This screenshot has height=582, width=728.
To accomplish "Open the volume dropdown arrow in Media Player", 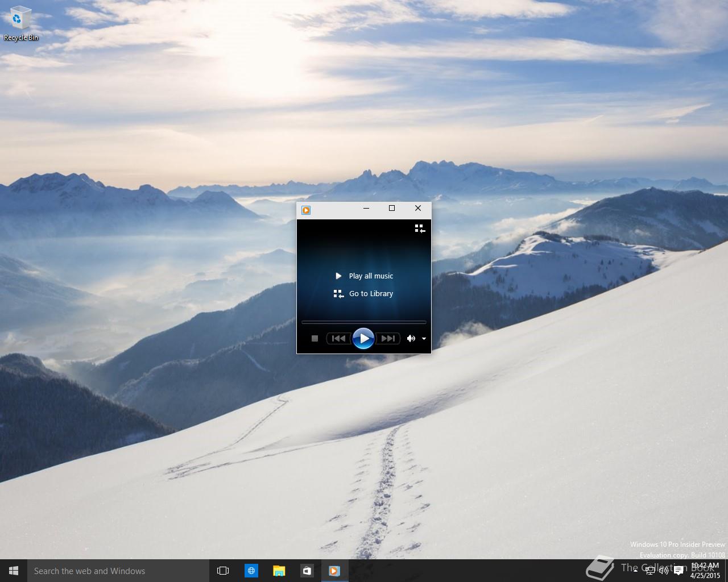I will click(x=424, y=339).
